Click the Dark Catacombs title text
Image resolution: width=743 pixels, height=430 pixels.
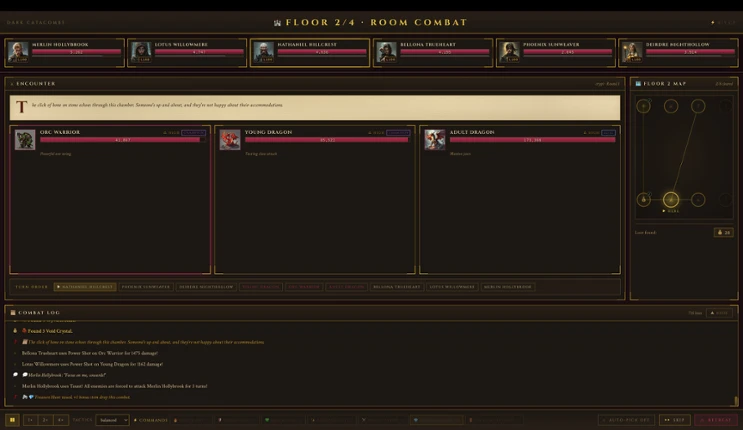36,22
